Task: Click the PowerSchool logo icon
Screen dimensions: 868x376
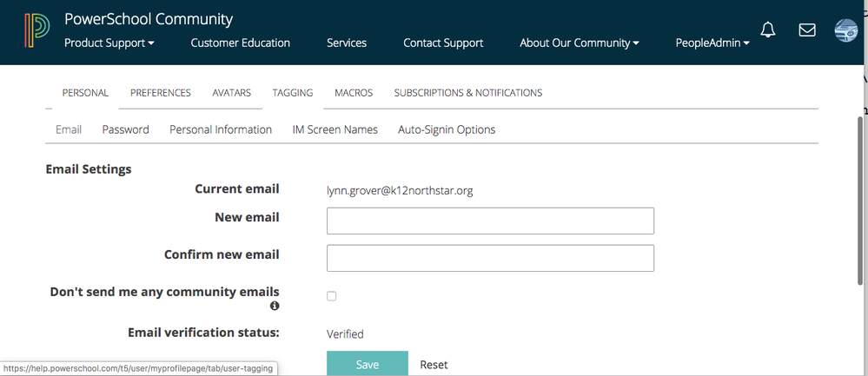Action: tap(37, 30)
